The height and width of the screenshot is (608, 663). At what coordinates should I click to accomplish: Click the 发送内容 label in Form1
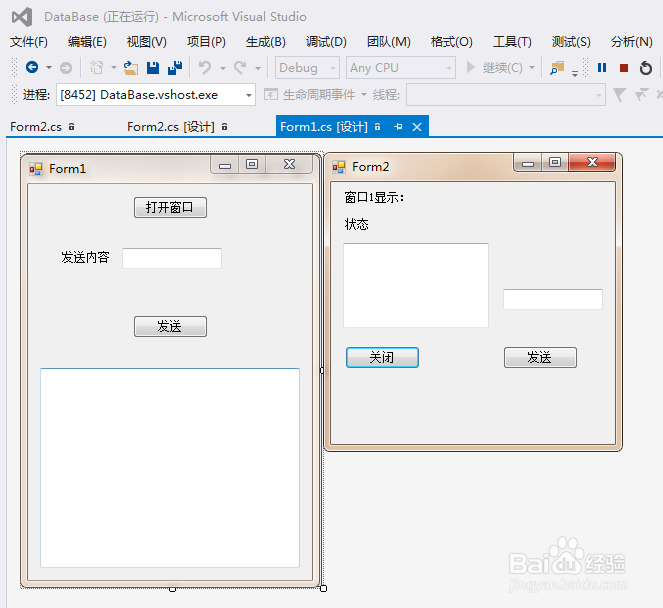[85, 257]
